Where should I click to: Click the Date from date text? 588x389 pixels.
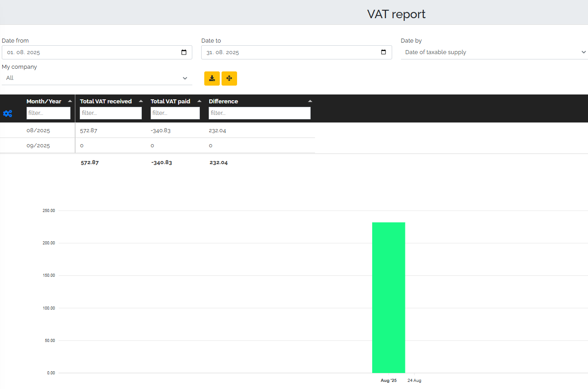23,52
